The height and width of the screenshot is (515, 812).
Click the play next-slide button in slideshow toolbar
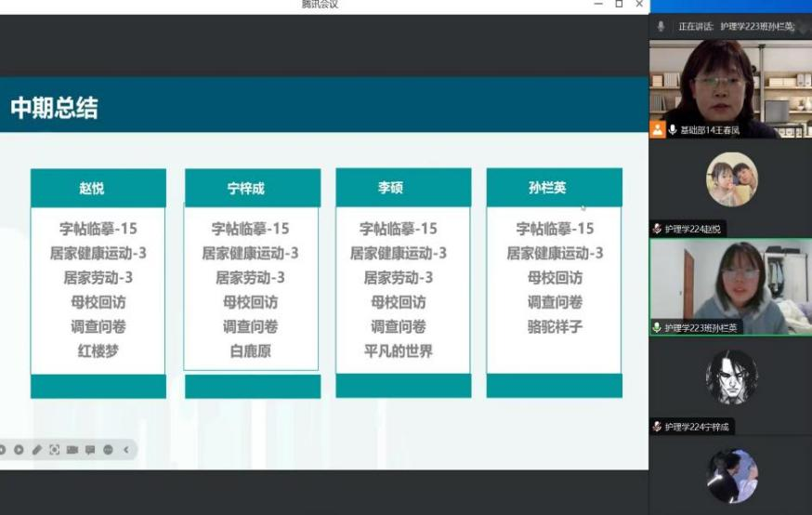(19, 450)
